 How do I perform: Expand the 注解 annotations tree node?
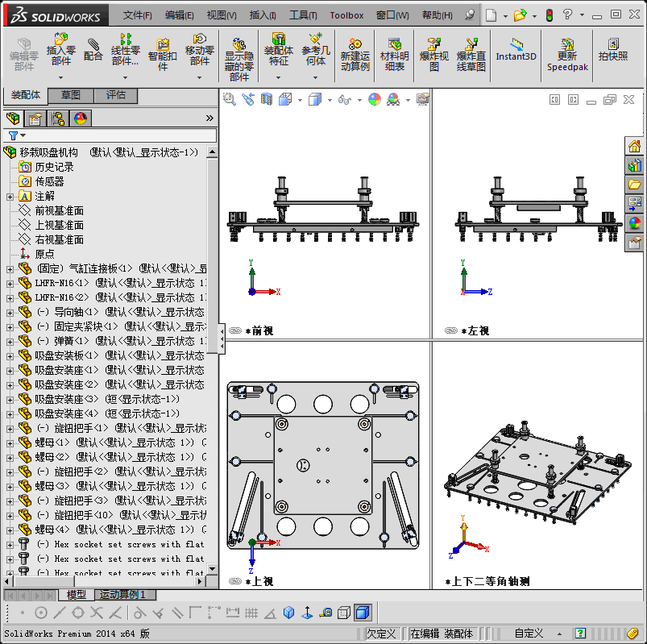10,197
